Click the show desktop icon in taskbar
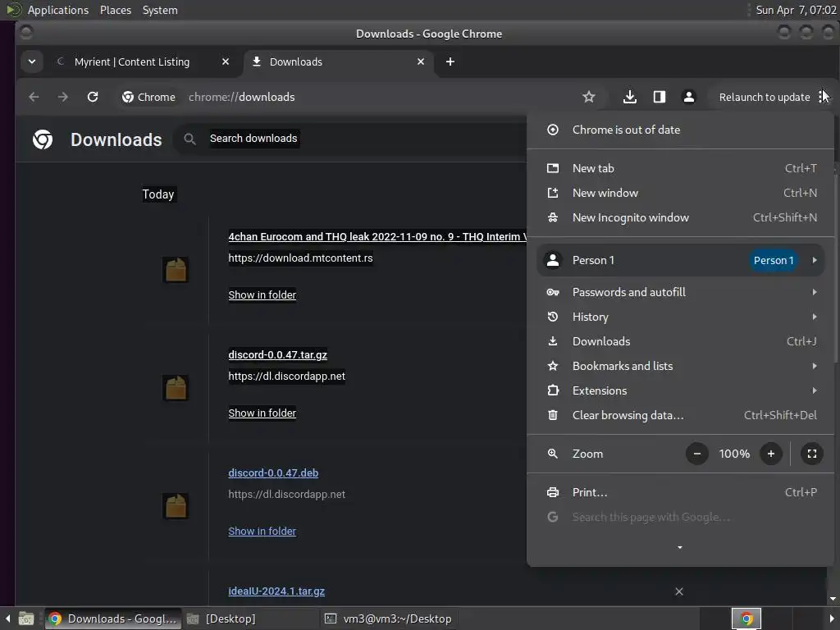Screen dimensions: 840x630 [26, 619]
